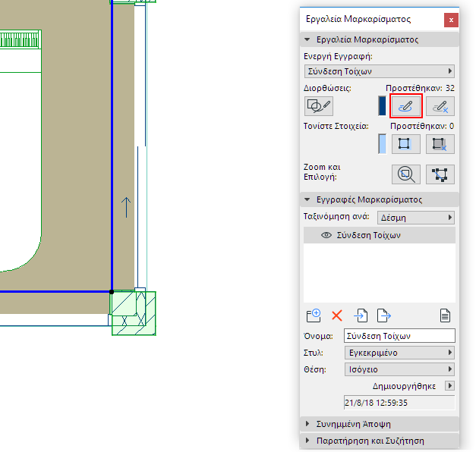
Task: Toggle eye visibility of Σύνδεση Τοίχων entry
Action: click(x=326, y=235)
